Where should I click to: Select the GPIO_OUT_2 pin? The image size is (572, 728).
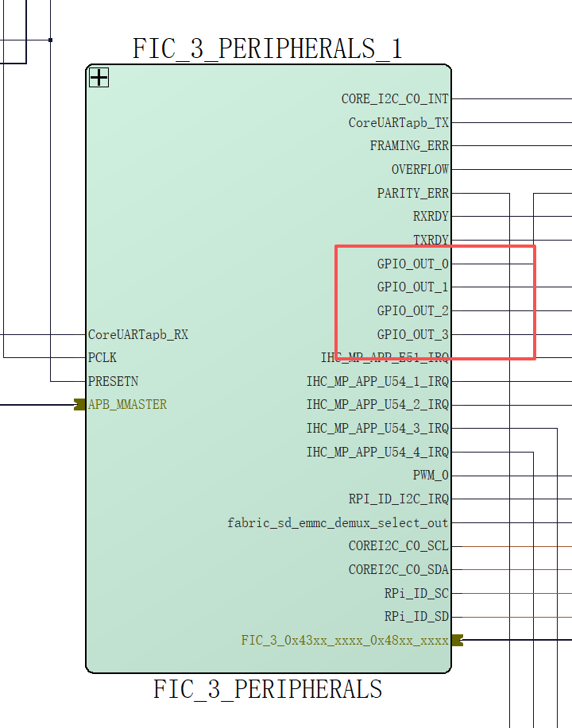(x=413, y=310)
